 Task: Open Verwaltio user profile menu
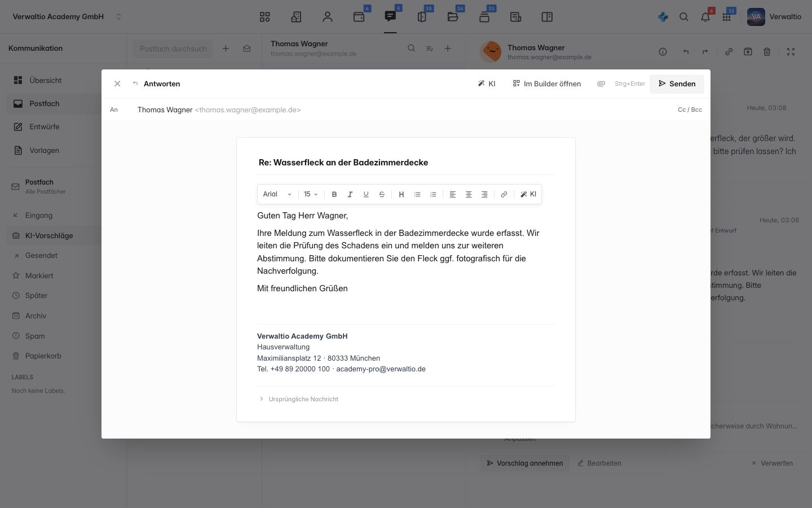coord(774,17)
